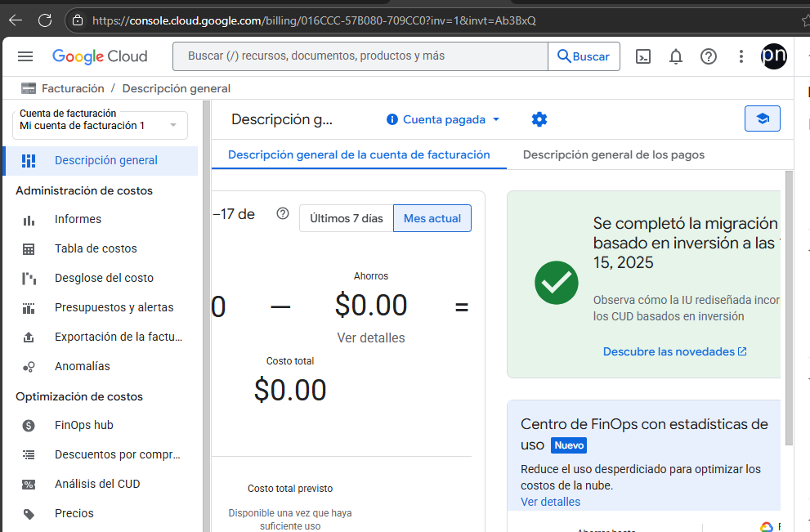
Task: Open Descubre las novedades link
Action: pyautogui.click(x=674, y=351)
